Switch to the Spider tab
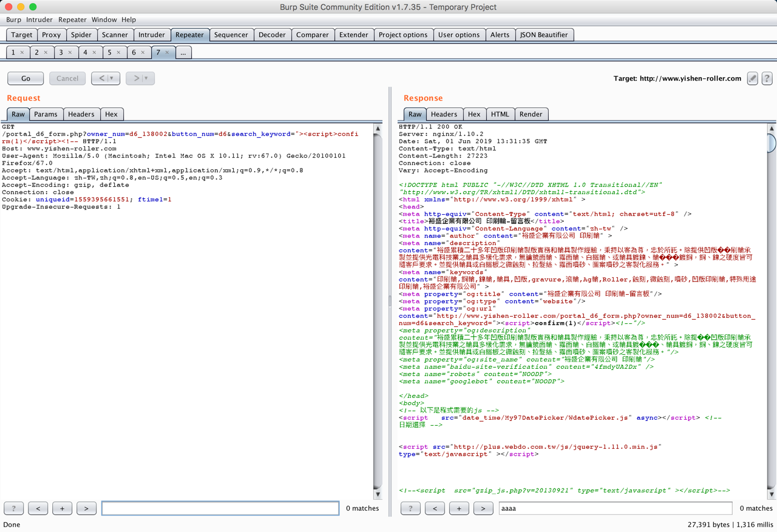The width and height of the screenshot is (777, 532). tap(81, 35)
